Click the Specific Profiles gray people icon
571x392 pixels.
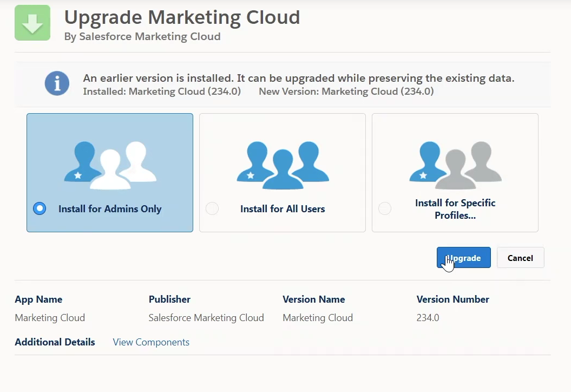click(x=456, y=165)
